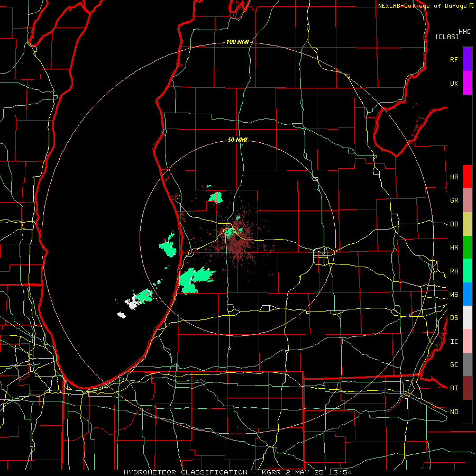Click the 'BI' legend label
Image resolution: width=476 pixels, height=476 pixels.
click(x=454, y=388)
